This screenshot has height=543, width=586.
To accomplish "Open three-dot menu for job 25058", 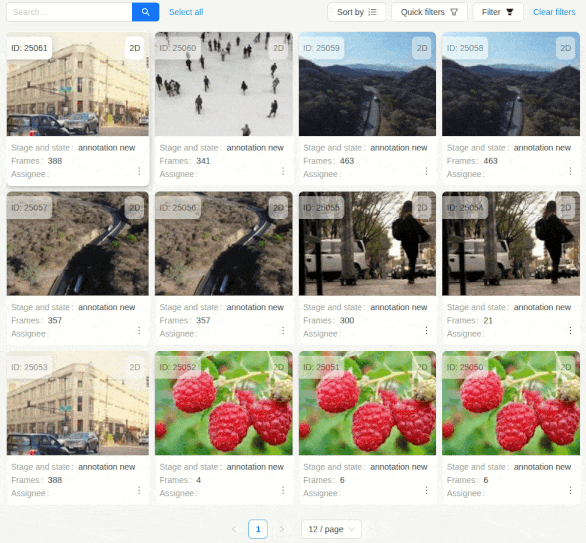I will pos(570,171).
